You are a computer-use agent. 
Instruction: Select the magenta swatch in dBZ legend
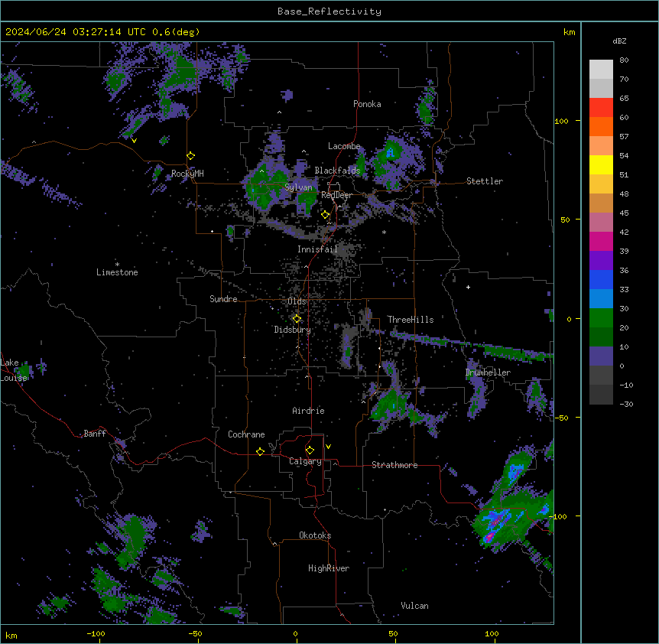(601, 241)
